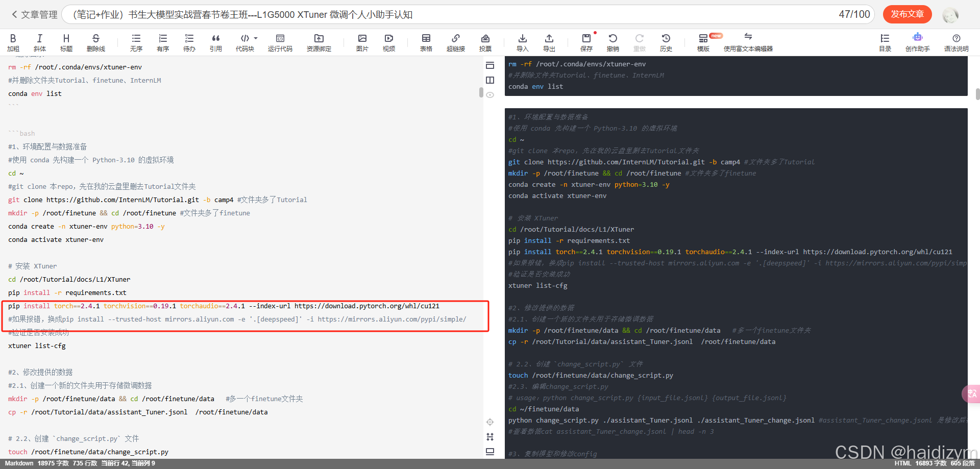
Task: Publish the article with 发布文章
Action: [908, 14]
